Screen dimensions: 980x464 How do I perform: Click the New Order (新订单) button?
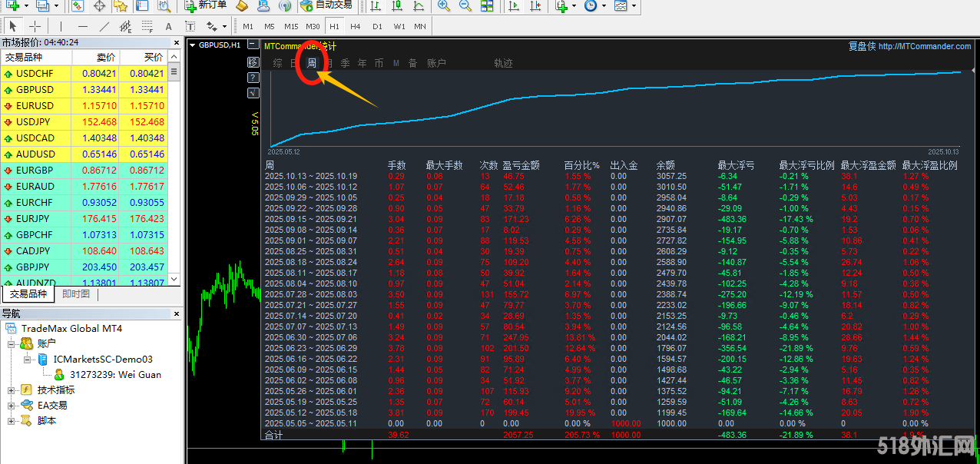[x=206, y=5]
